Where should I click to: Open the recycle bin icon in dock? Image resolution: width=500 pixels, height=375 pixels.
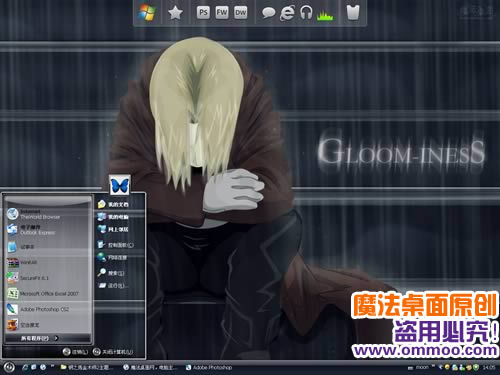353,13
